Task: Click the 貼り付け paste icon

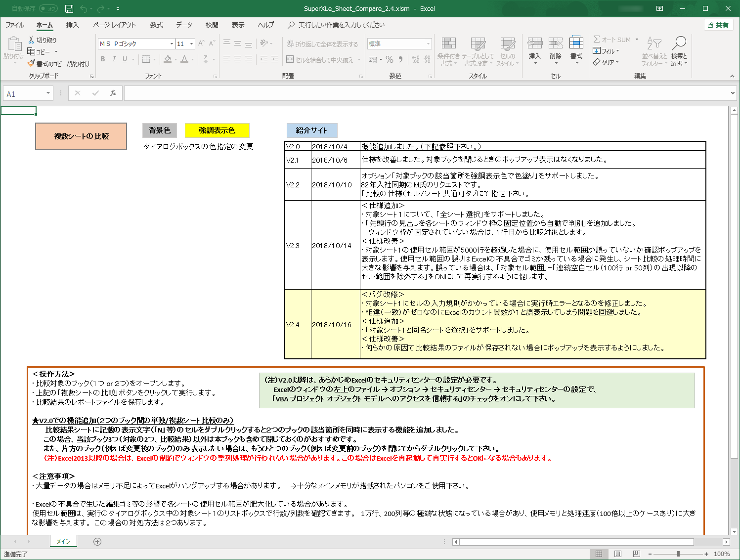Action: (x=14, y=44)
